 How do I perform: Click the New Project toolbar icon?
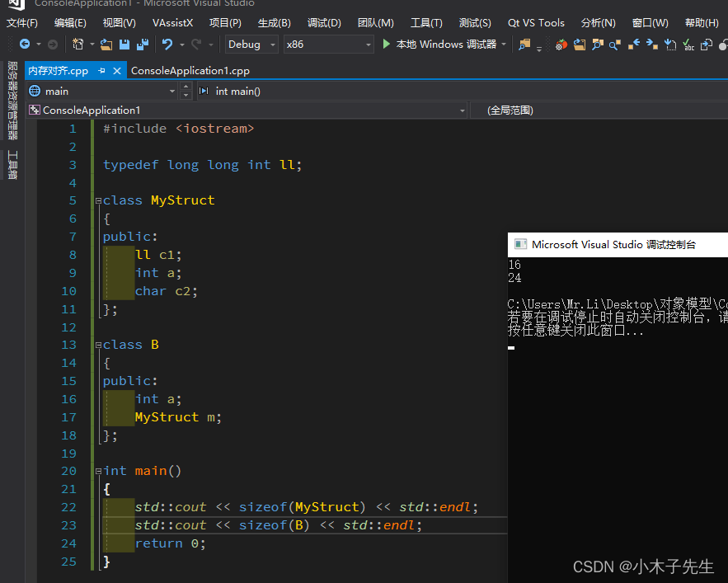coord(78,45)
